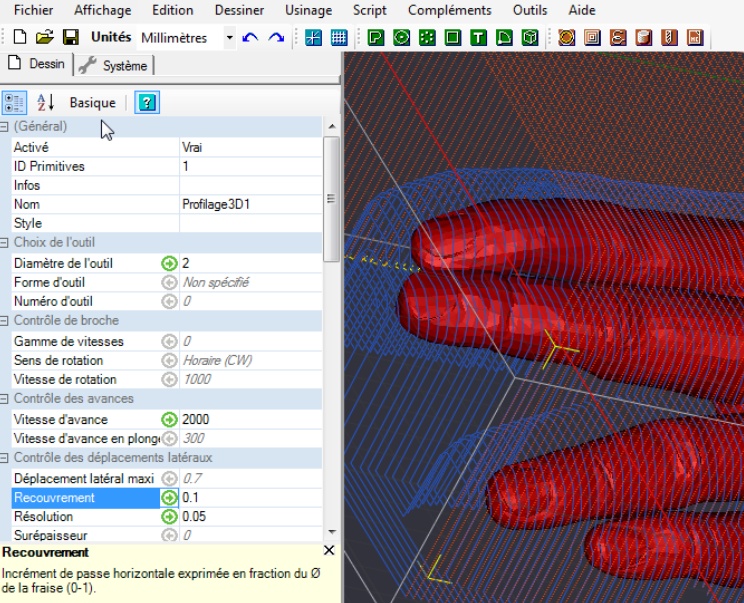Toggle the grid display icon
Image resolution: width=744 pixels, height=603 pixels.
coord(339,37)
